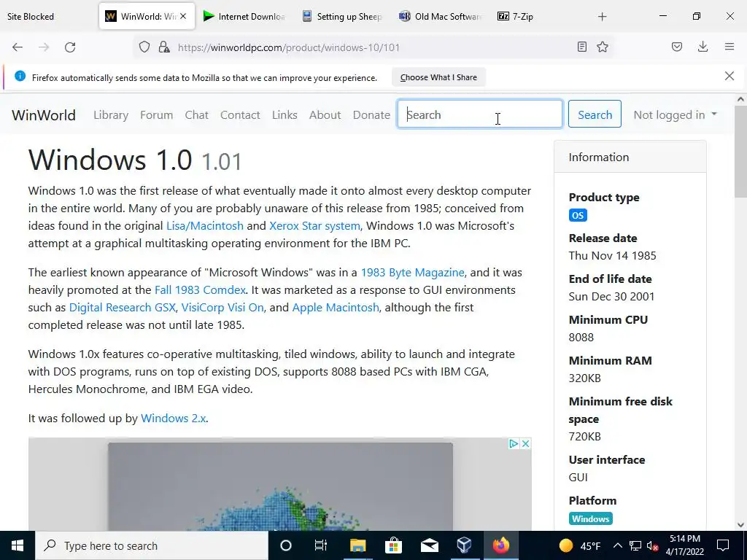
Task: Open the About nav item
Action: [x=325, y=114]
